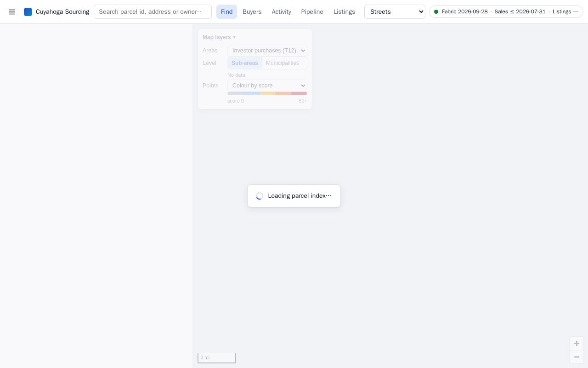This screenshot has height=368, width=588.
Task: Open the Streets basemap dropdown
Action: pyautogui.click(x=395, y=12)
